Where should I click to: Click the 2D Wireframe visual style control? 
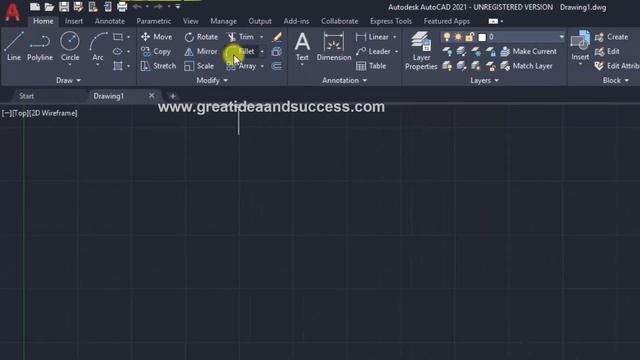point(53,113)
